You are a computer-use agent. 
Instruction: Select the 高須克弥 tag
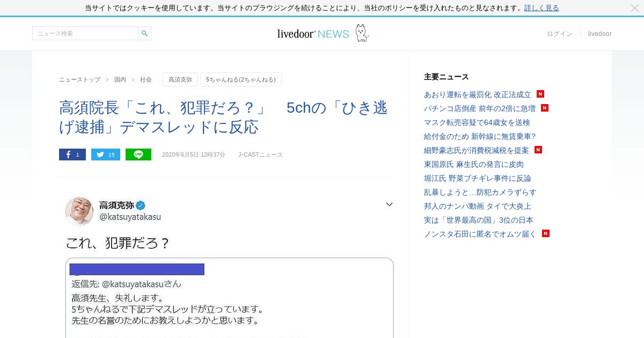coord(180,79)
